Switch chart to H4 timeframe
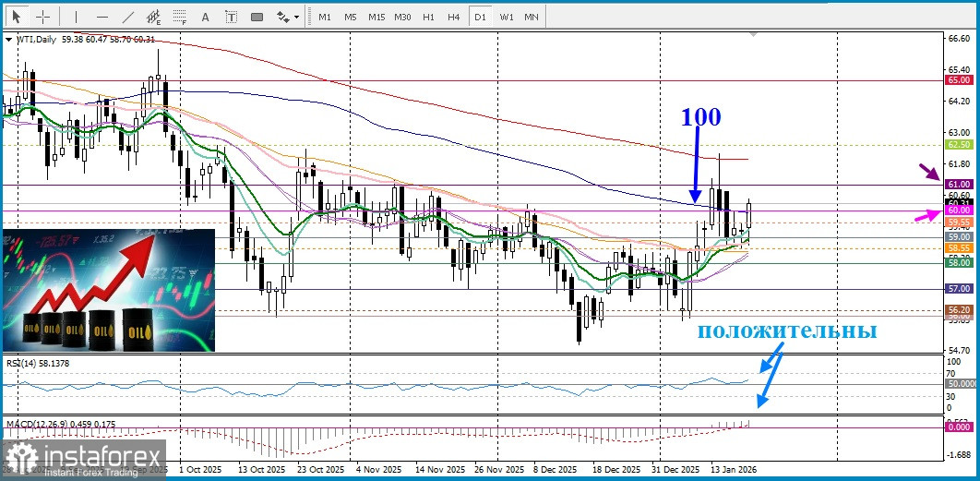Image resolution: width=980 pixels, height=481 pixels. click(453, 17)
